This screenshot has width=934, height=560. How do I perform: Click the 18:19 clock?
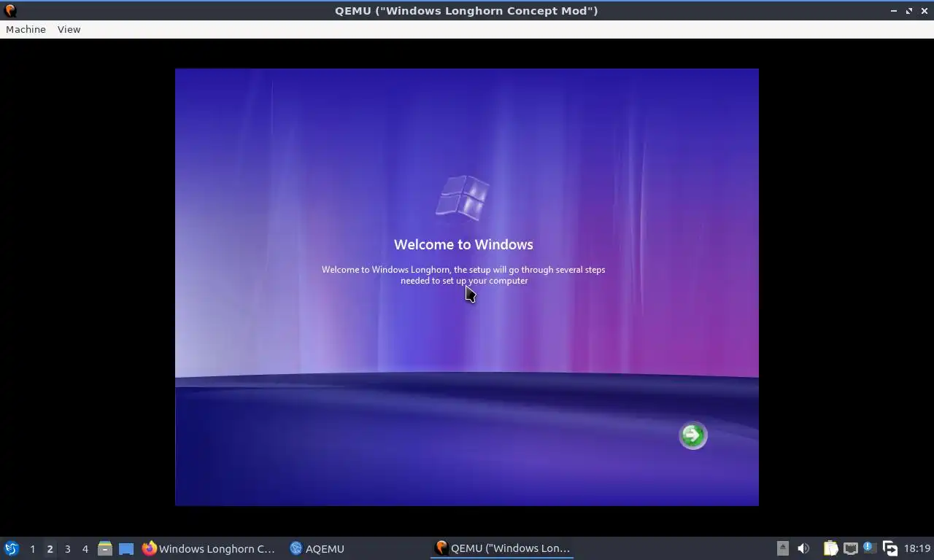(917, 548)
